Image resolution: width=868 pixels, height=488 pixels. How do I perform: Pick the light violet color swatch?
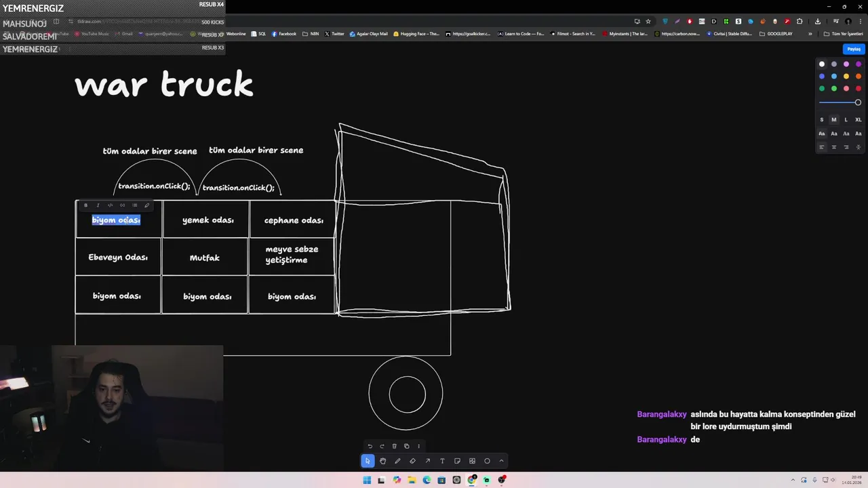pos(846,64)
